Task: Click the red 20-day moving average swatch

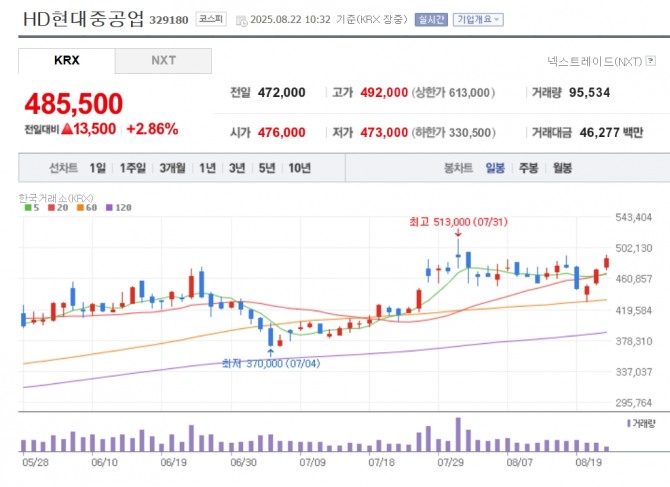Action: coord(51,208)
